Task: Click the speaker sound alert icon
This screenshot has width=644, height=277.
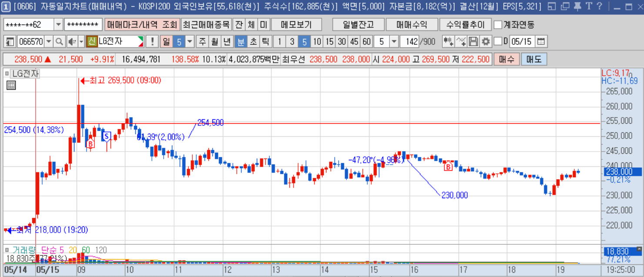Action: click(x=72, y=42)
